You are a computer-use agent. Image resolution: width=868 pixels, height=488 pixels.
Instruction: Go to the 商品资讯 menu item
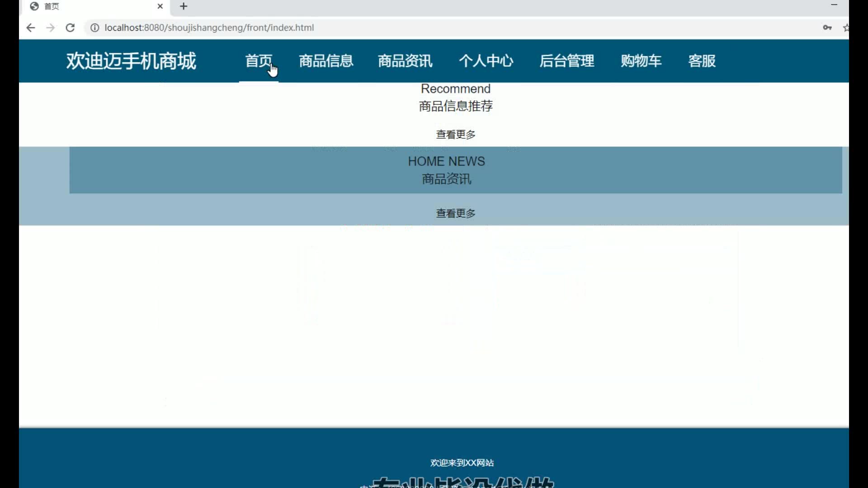[x=405, y=61]
